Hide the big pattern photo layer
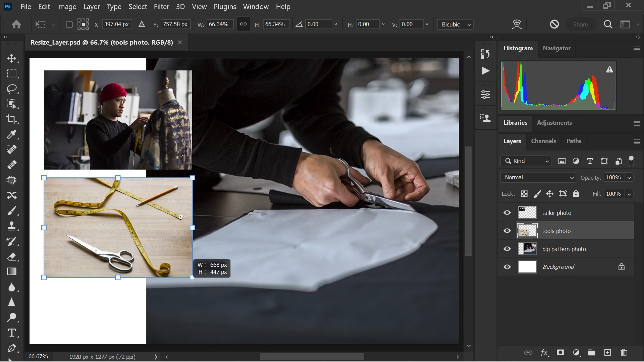Screen dimensions: 644x362 point(507,249)
